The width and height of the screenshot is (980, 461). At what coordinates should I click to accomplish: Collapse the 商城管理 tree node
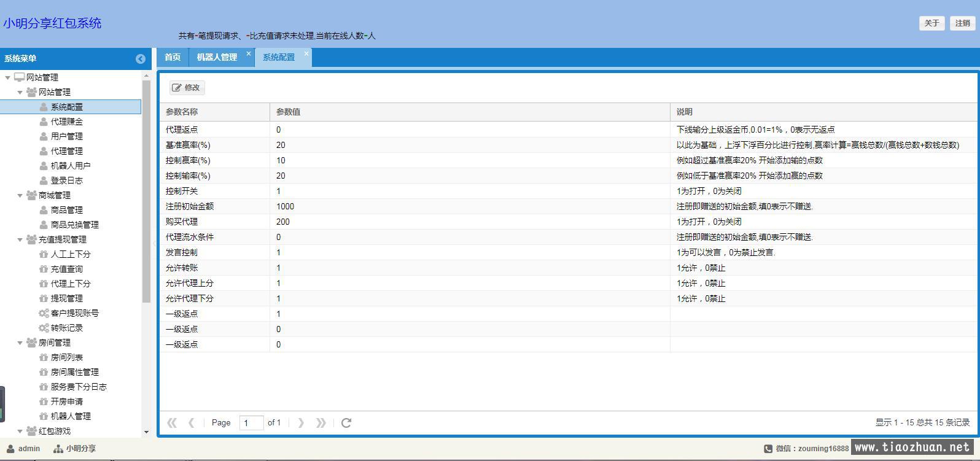click(20, 195)
